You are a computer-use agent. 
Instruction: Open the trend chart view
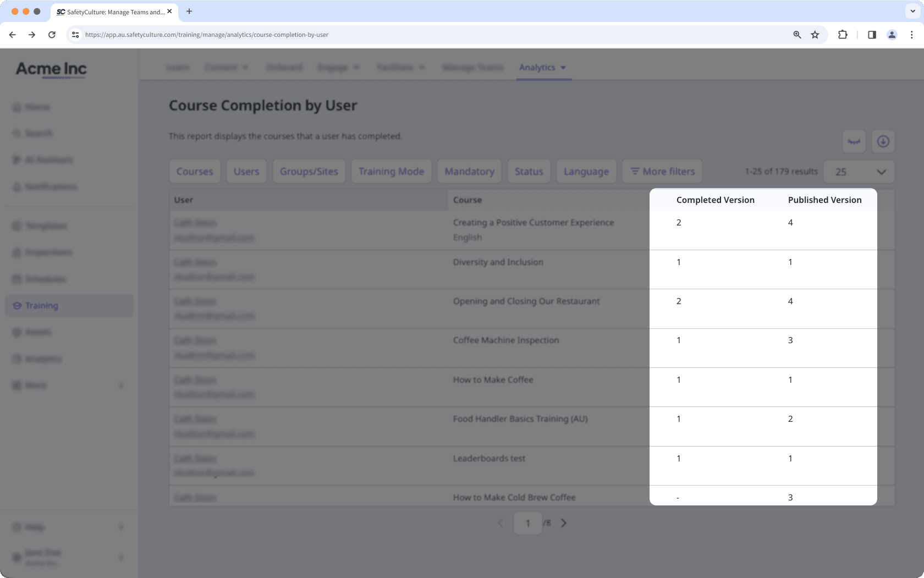[x=853, y=141]
